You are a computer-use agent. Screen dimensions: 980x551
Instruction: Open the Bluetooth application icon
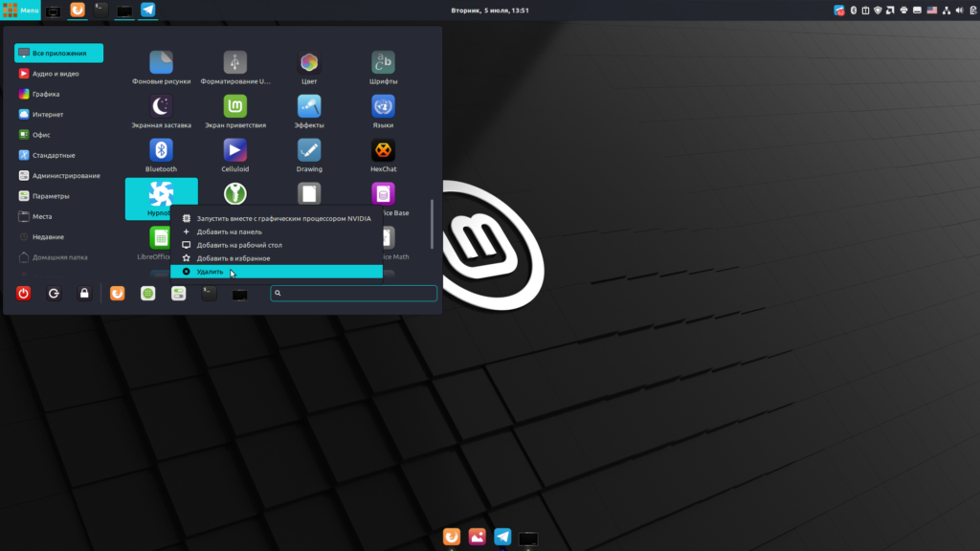[161, 151]
